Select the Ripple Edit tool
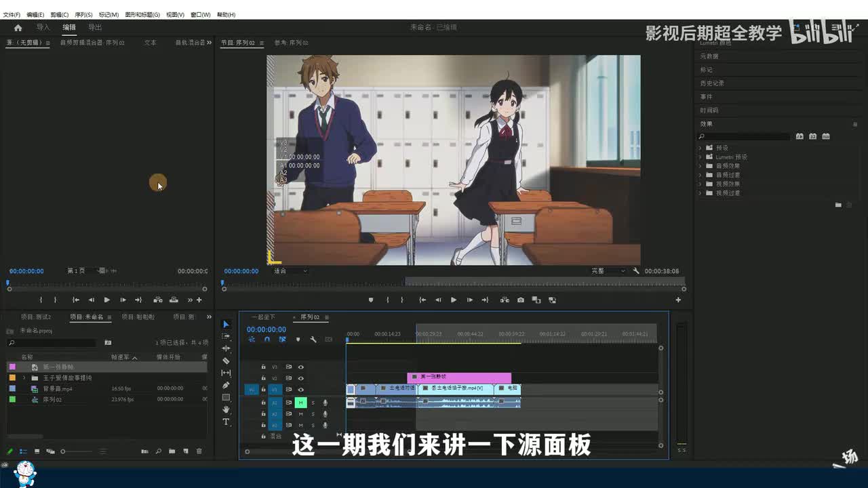The height and width of the screenshot is (488, 868). point(226,348)
